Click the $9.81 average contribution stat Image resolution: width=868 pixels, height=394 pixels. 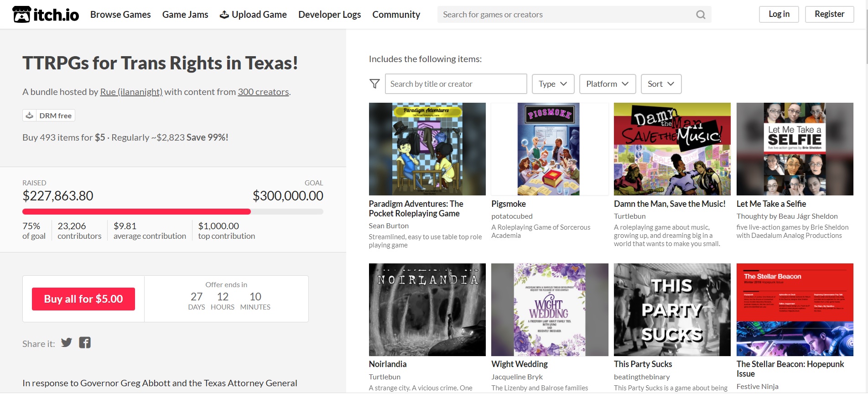[150, 231]
